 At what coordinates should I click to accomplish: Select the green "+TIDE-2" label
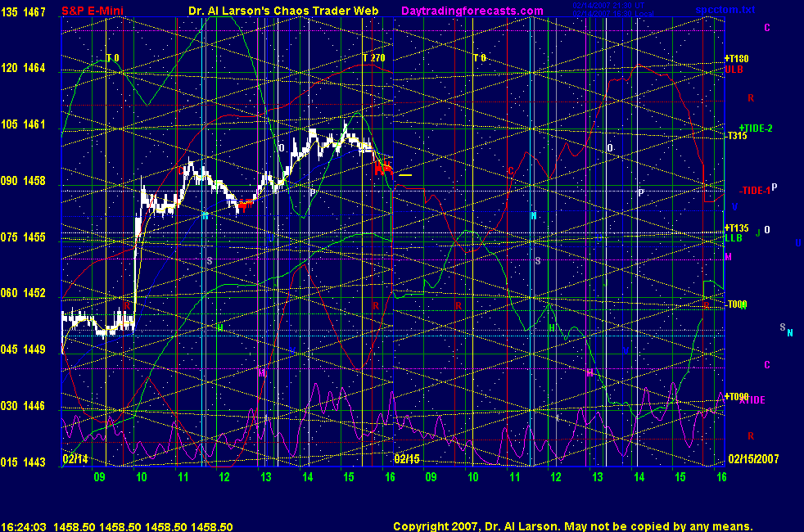click(x=756, y=128)
